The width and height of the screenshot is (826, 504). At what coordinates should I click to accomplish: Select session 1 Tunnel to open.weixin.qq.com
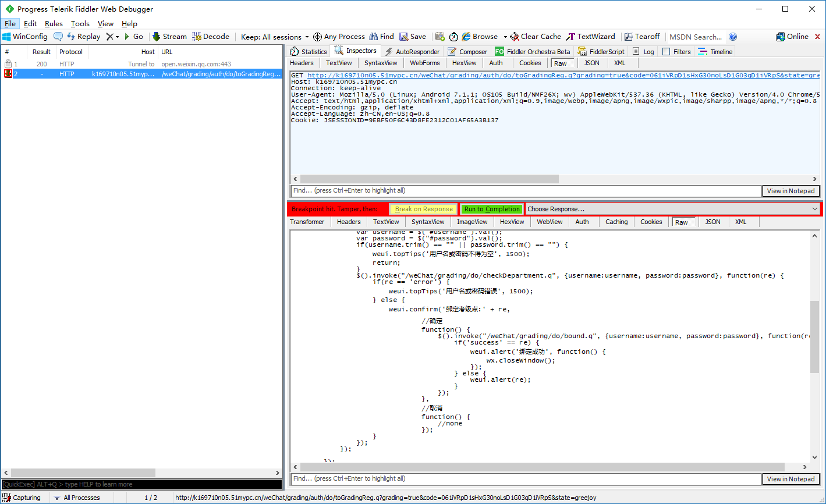click(x=141, y=64)
